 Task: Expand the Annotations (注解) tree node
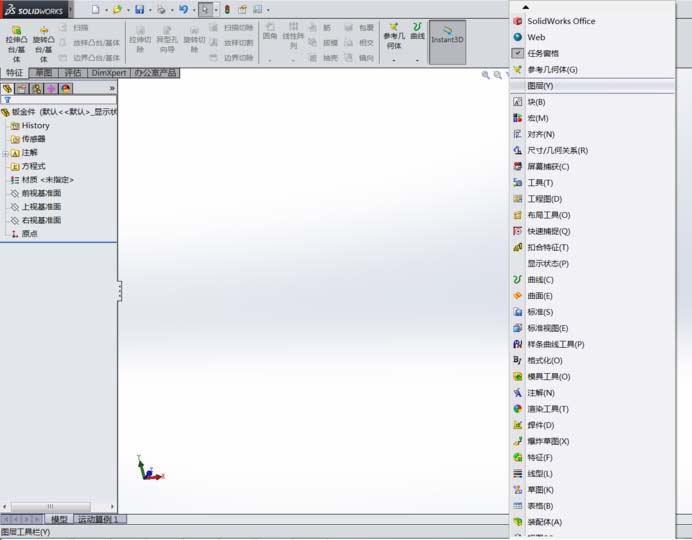coord(5,154)
